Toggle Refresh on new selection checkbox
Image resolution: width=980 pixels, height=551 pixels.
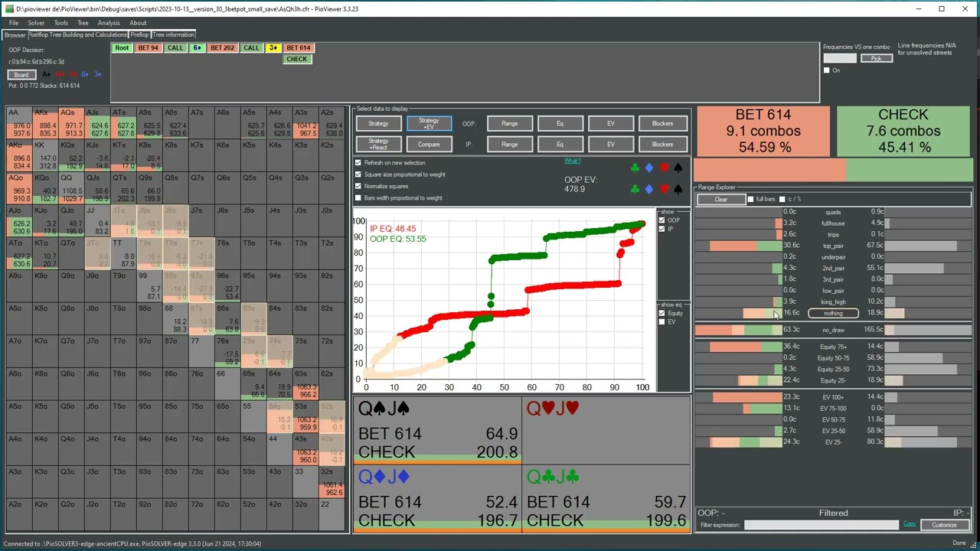[x=358, y=163]
